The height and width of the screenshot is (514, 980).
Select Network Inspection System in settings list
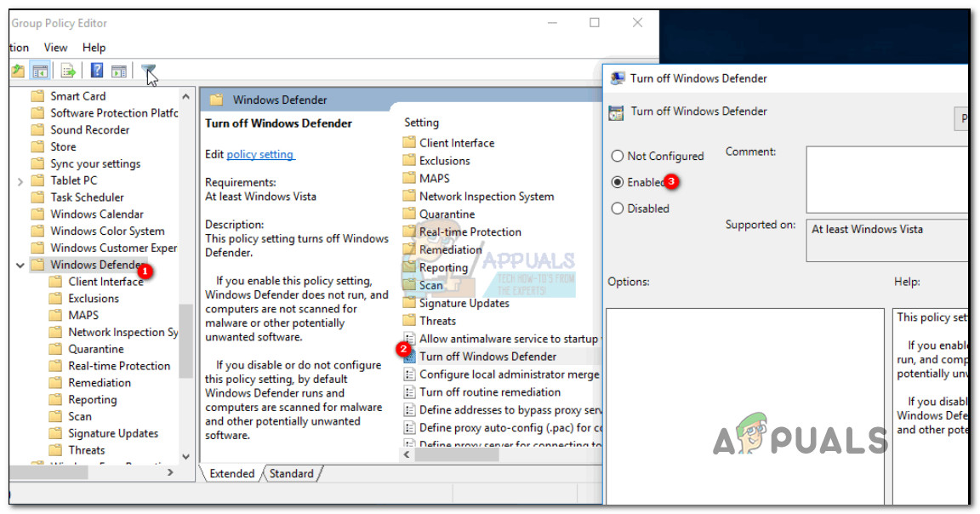[487, 197]
